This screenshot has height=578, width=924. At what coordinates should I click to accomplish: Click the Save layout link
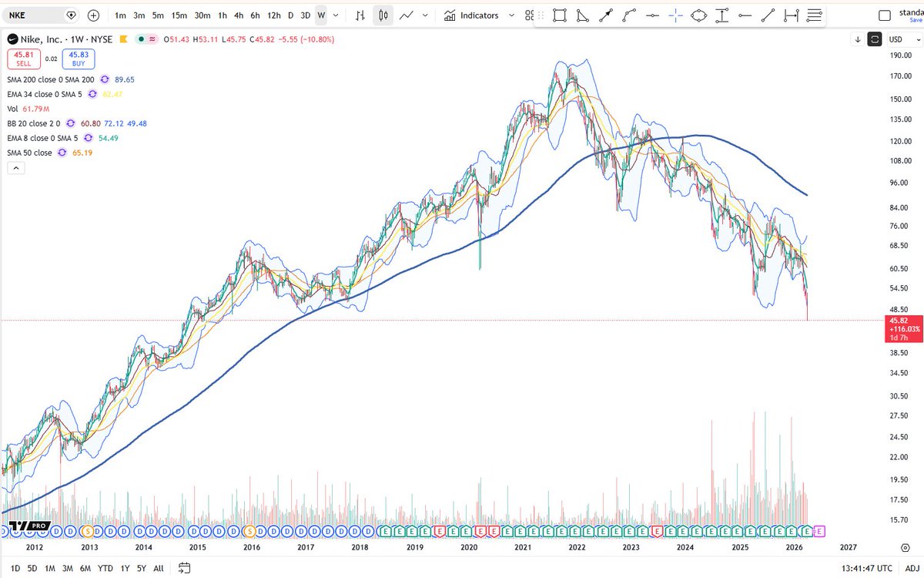916,20
